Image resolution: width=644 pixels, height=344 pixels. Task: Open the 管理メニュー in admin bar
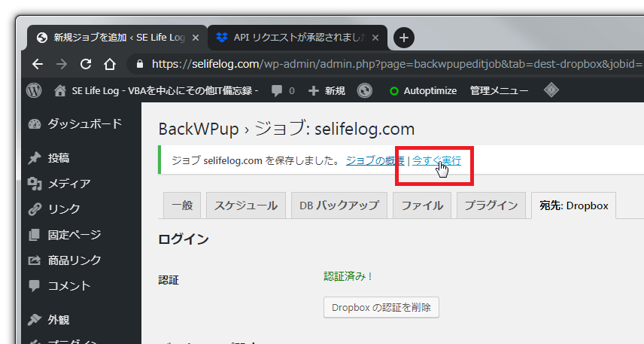(x=498, y=90)
